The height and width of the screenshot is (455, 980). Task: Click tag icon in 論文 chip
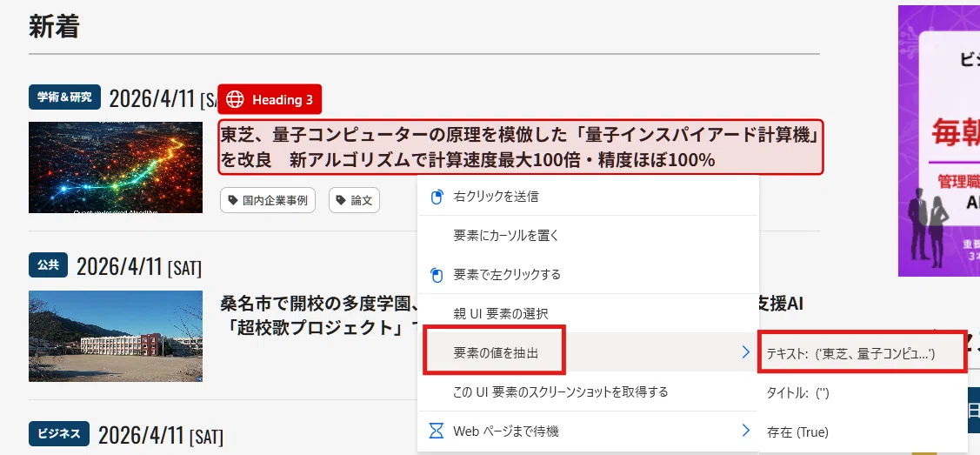[341, 200]
